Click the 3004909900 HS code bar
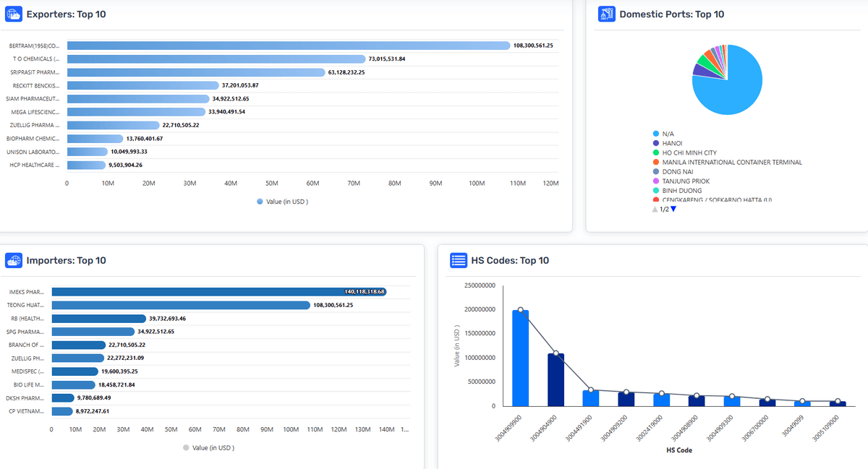The width and height of the screenshot is (868, 469). tap(520, 358)
